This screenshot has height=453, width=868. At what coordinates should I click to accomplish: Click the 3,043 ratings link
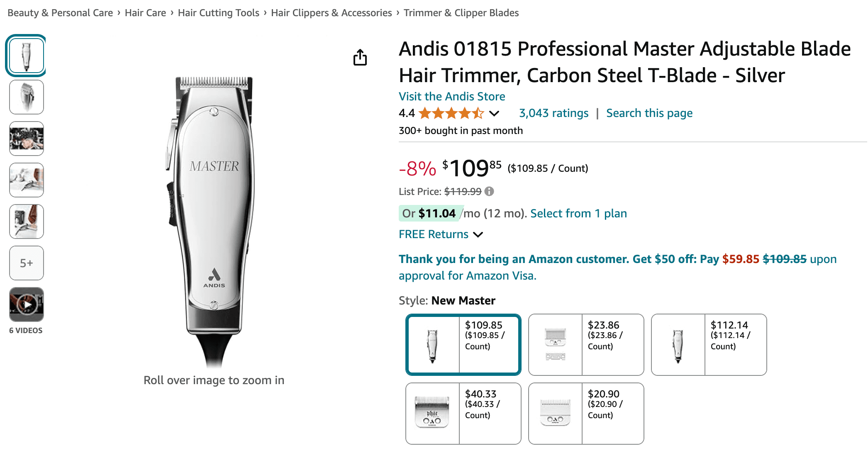click(x=553, y=112)
